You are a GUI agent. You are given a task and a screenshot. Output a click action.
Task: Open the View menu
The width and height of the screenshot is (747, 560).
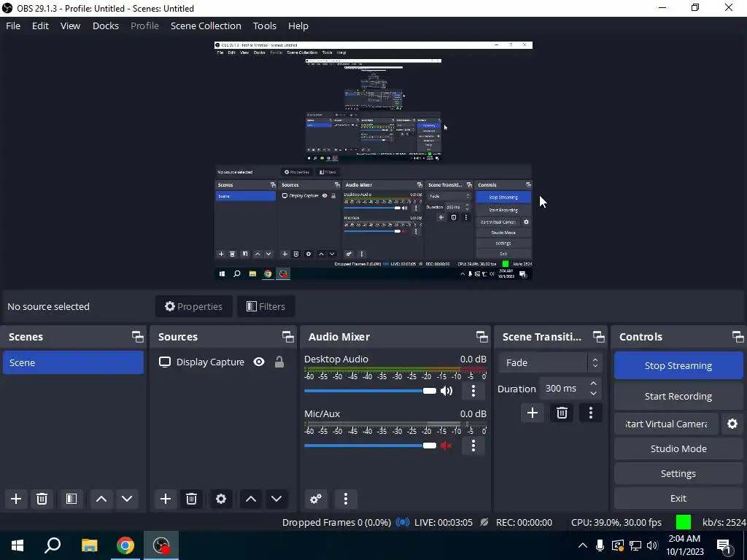70,26
